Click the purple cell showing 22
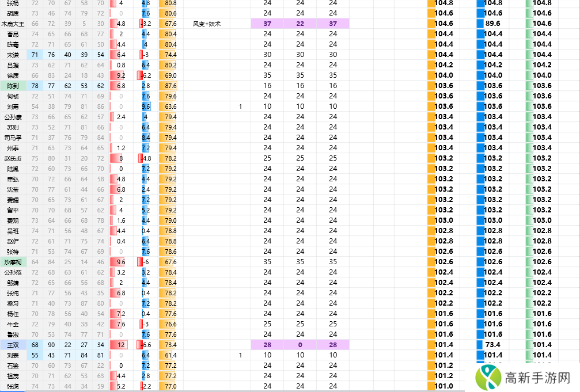Image resolution: width=580 pixels, height=392 pixels. point(300,24)
